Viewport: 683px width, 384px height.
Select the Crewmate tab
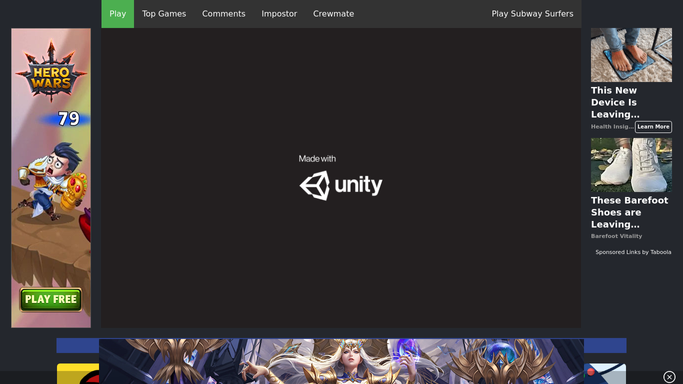333,14
